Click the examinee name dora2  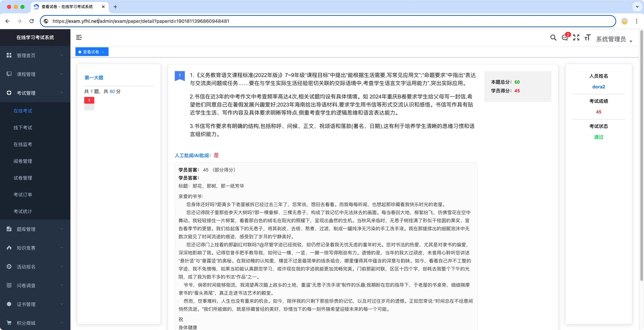(x=599, y=87)
